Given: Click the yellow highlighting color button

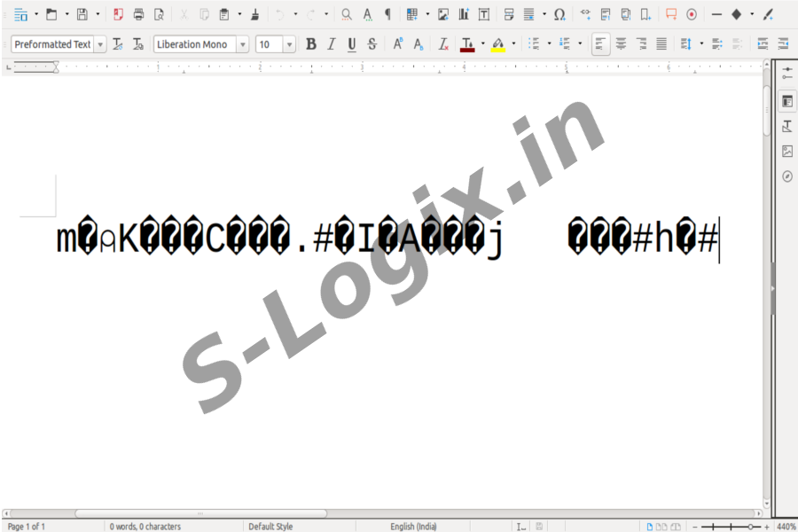Looking at the screenshot, I should pos(498,44).
